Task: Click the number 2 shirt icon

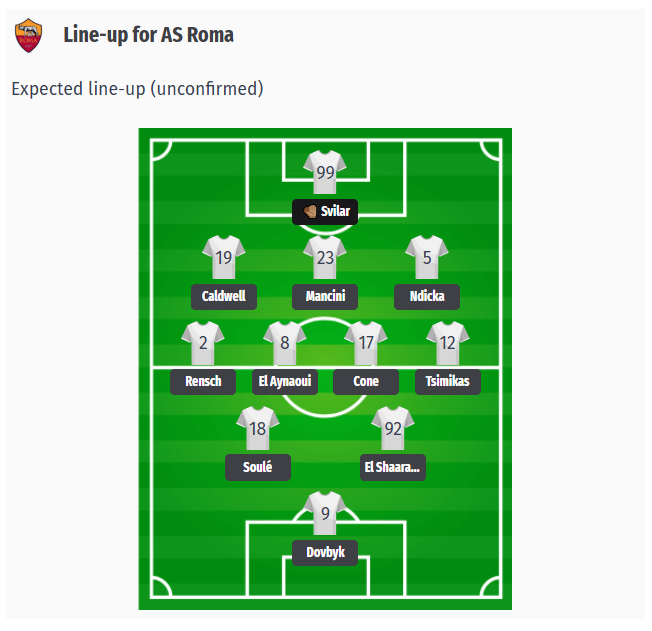Action: pyautogui.click(x=203, y=343)
